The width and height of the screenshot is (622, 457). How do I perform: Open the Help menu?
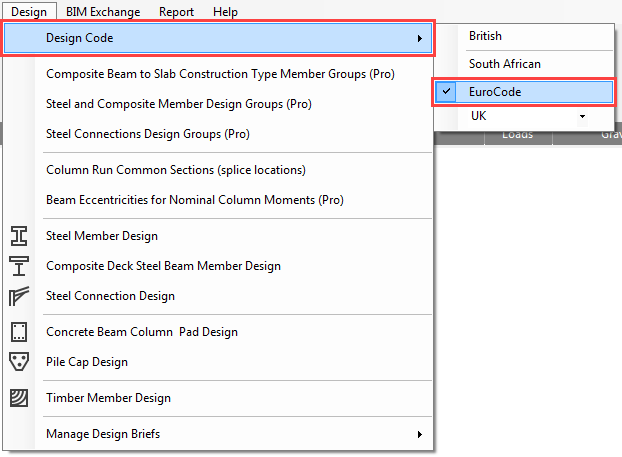(x=225, y=12)
